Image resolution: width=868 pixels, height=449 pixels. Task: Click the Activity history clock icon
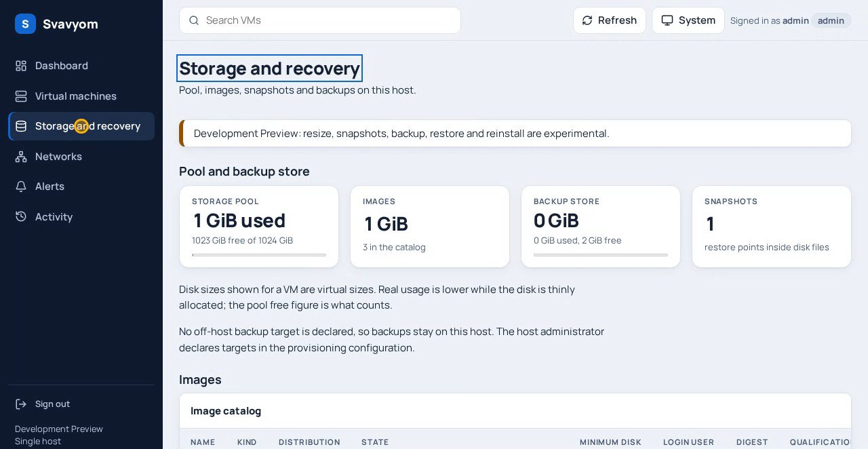(x=21, y=217)
